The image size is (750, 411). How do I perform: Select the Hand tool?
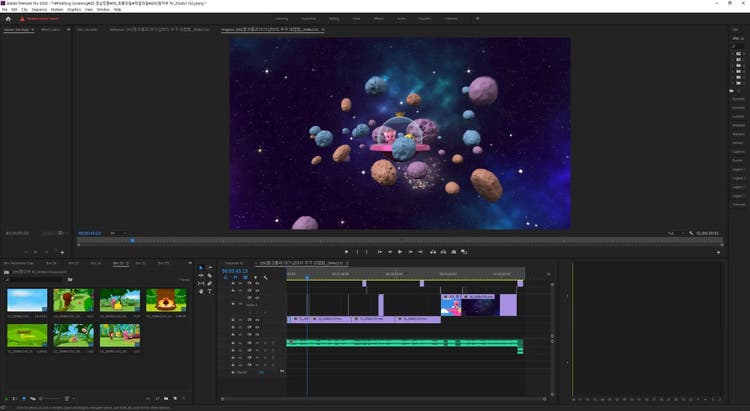pos(201,291)
